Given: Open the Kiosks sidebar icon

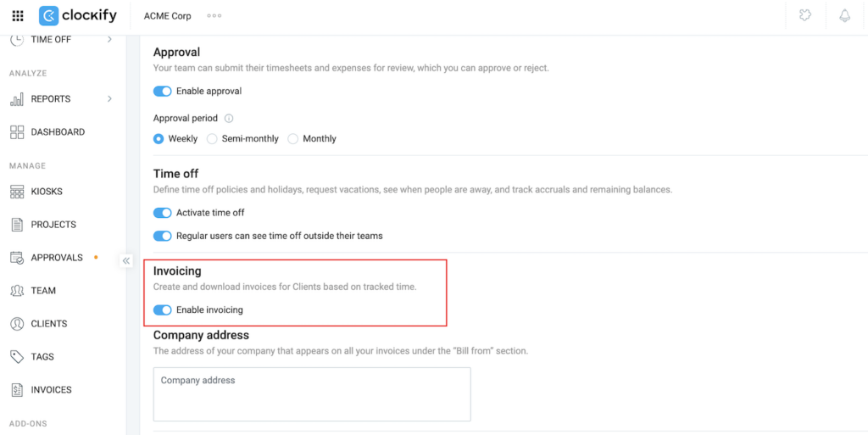Looking at the screenshot, I should [x=17, y=192].
